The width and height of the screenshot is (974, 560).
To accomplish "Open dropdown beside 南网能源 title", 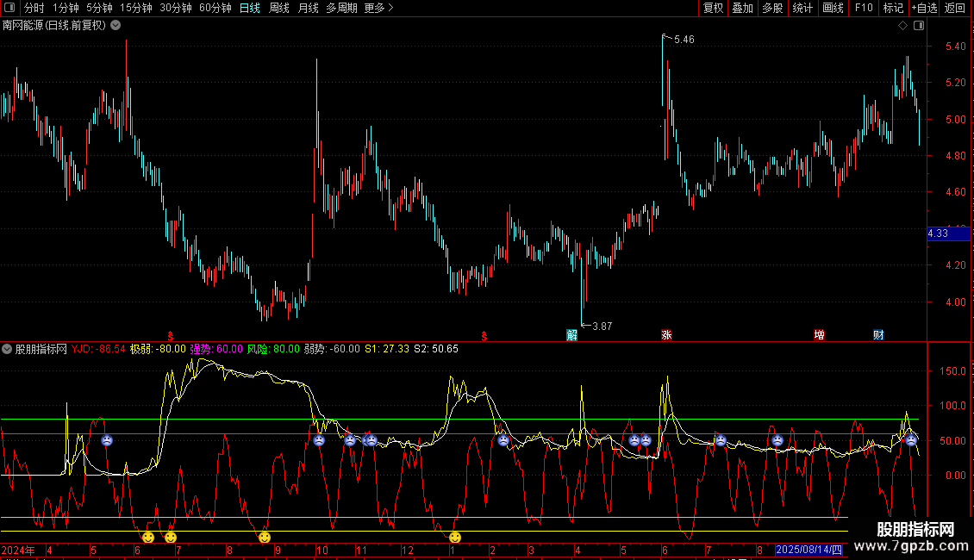I will point(116,26).
